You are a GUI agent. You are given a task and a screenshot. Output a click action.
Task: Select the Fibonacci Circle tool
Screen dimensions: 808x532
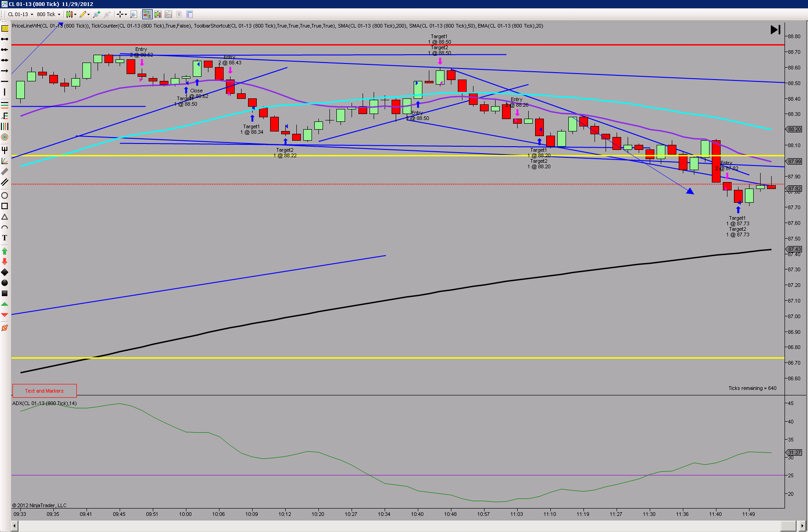(x=5, y=137)
